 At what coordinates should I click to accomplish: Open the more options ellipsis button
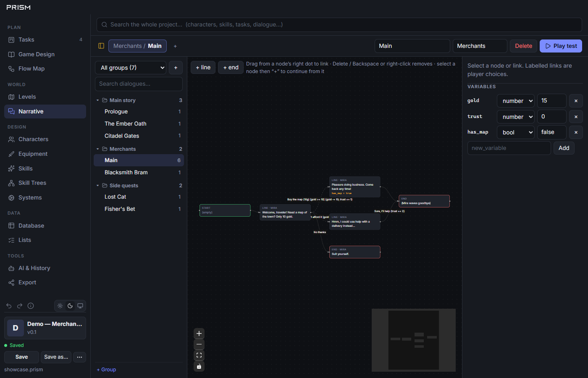[79, 357]
